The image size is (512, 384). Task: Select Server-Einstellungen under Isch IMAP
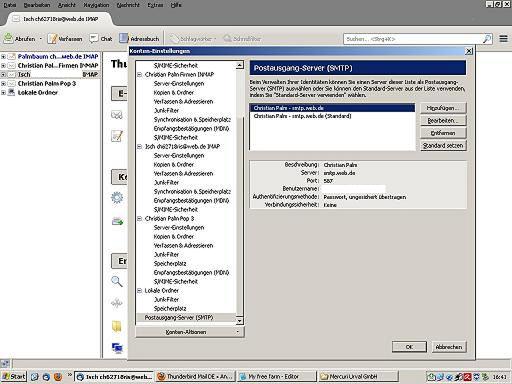[179, 156]
